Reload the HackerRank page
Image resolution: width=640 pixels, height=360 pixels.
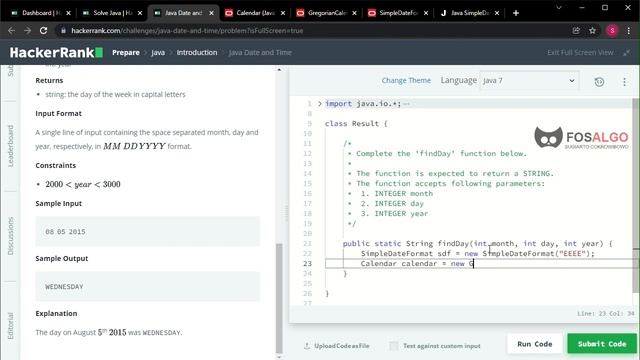click(44, 31)
